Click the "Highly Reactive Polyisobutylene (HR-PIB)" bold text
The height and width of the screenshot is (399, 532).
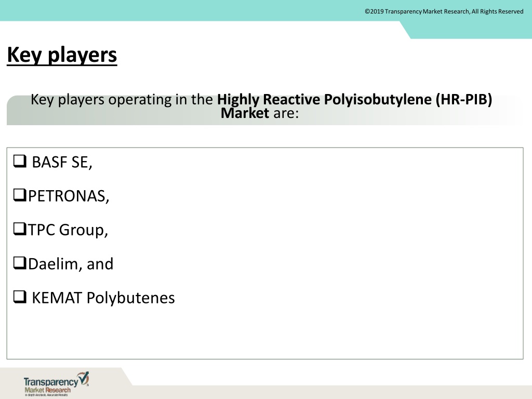coord(354,99)
